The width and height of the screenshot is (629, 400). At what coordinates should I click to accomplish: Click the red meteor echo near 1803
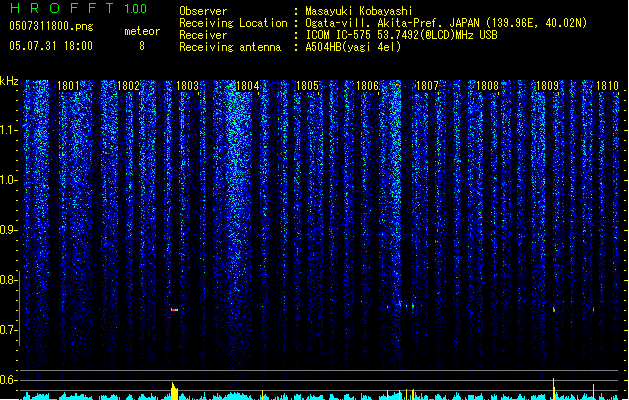(x=174, y=310)
